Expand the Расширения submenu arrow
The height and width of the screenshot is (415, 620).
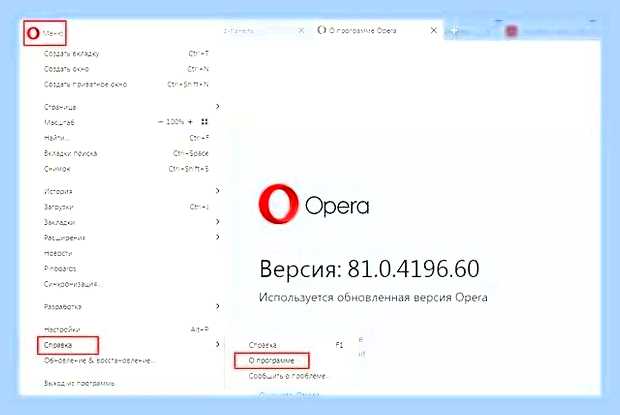pyautogui.click(x=217, y=237)
